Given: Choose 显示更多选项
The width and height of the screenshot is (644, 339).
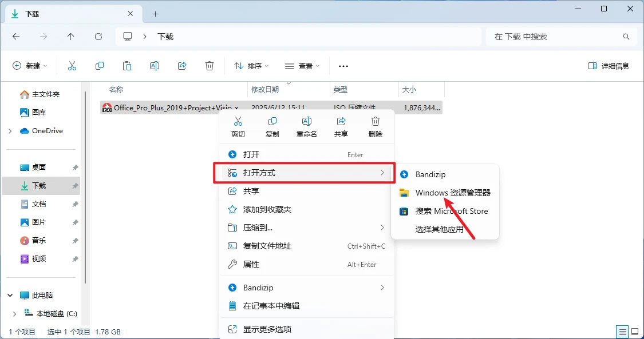Looking at the screenshot, I should point(307,329).
